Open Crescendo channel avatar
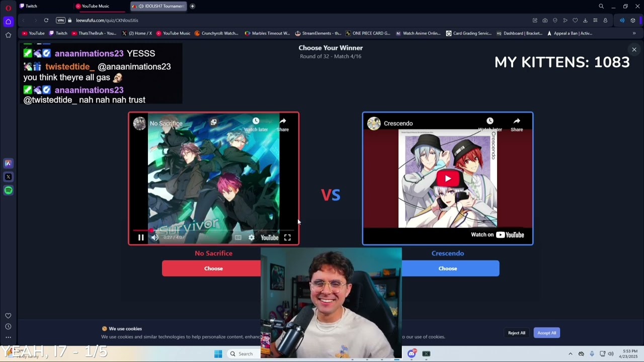The width and height of the screenshot is (644, 362). tap(374, 123)
